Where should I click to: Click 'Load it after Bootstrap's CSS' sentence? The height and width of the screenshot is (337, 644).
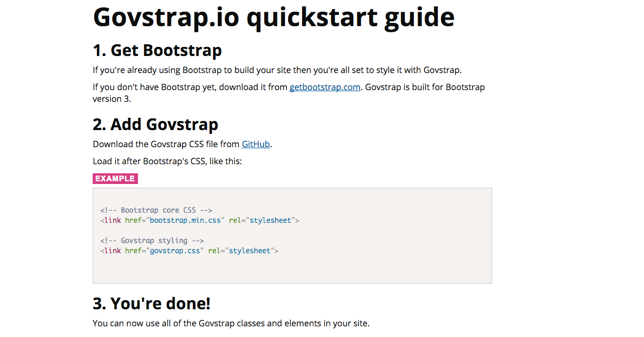point(167,161)
